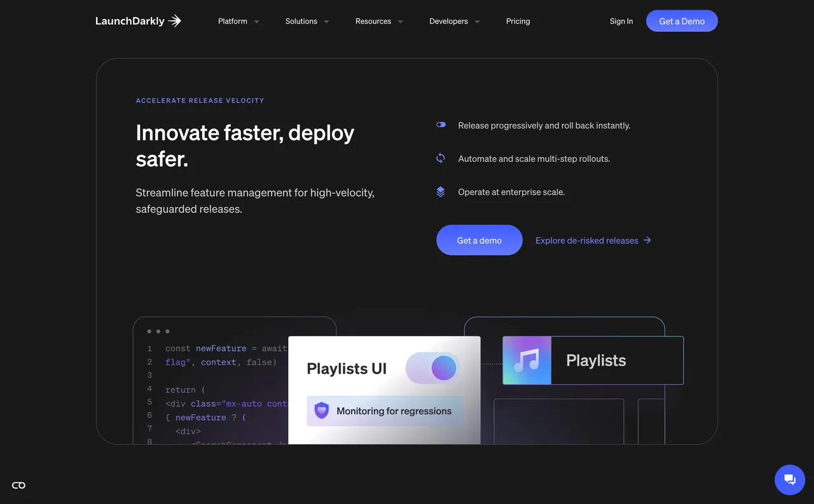
Task: Open the chat support bubble icon
Action: click(x=790, y=479)
